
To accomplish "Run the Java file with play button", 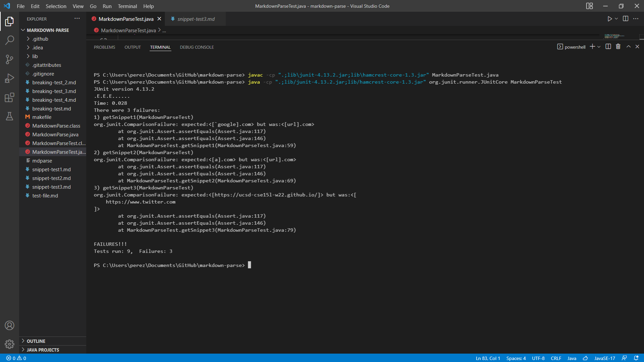I will tap(609, 19).
